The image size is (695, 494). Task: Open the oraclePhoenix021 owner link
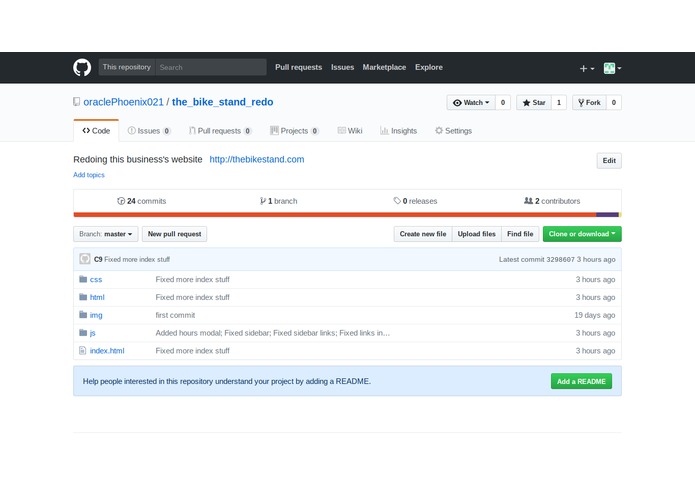point(124,102)
